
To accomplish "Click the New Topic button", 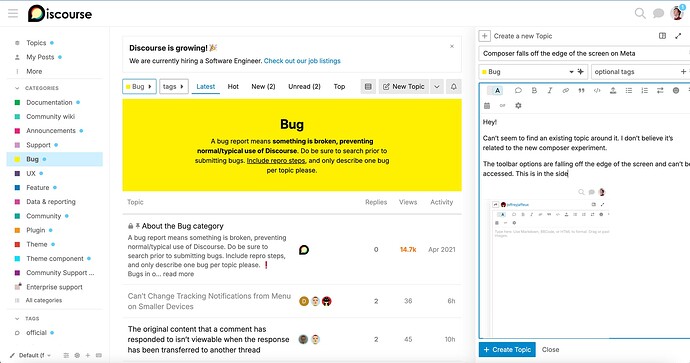I will coord(404,87).
